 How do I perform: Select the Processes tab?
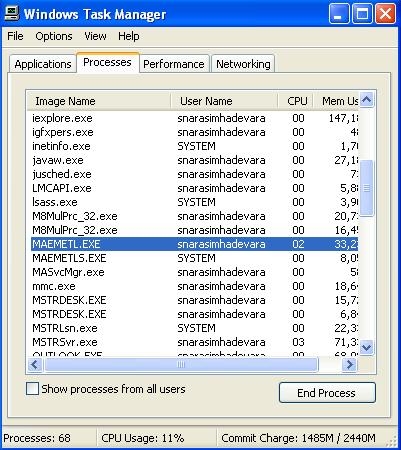107,62
